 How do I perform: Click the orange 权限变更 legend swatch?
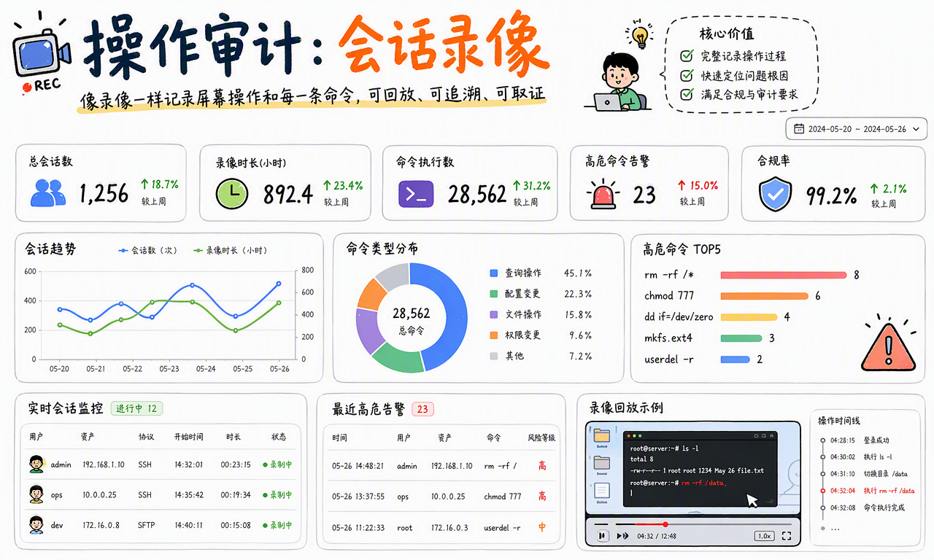click(494, 335)
